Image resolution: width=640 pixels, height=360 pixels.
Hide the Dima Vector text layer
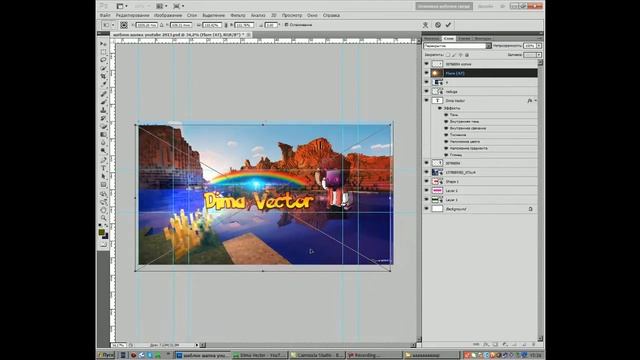pos(427,100)
